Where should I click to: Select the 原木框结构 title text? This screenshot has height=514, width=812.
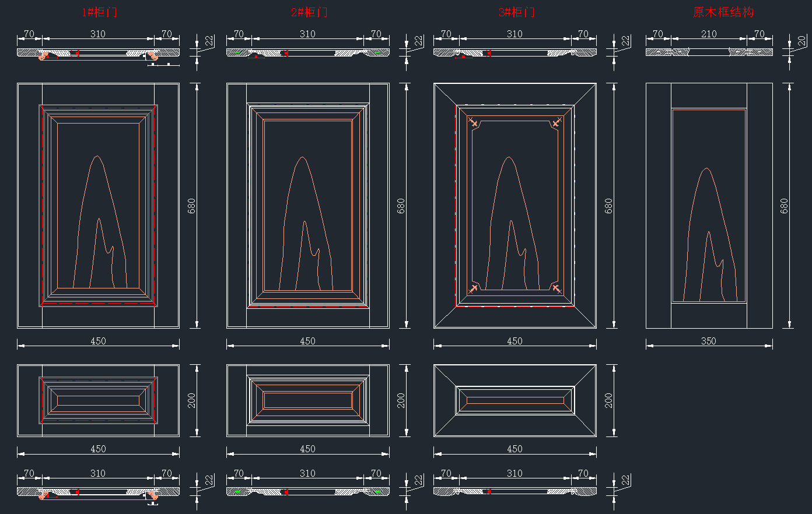pyautogui.click(x=723, y=12)
